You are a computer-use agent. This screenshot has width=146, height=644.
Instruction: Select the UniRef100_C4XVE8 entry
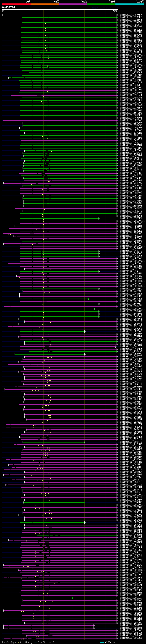pos(131,85)
